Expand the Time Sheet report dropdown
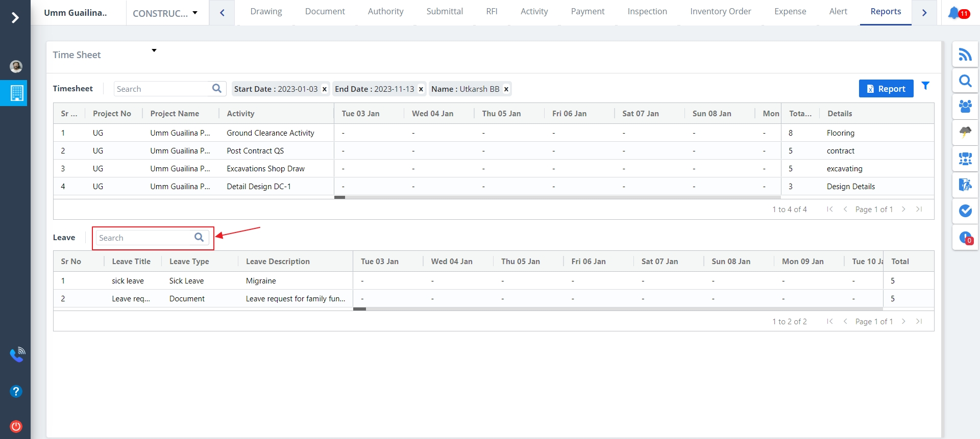 tap(154, 50)
